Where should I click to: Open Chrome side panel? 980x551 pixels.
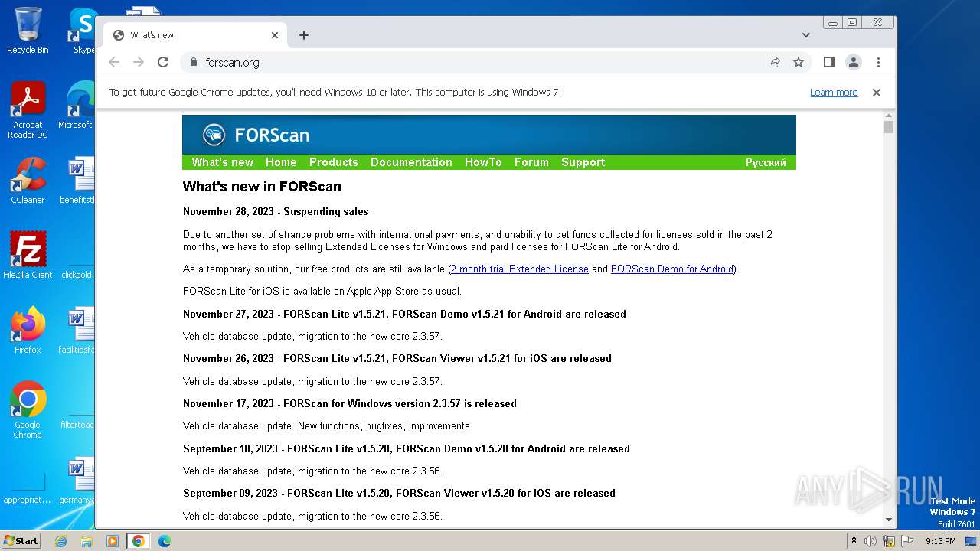(828, 62)
